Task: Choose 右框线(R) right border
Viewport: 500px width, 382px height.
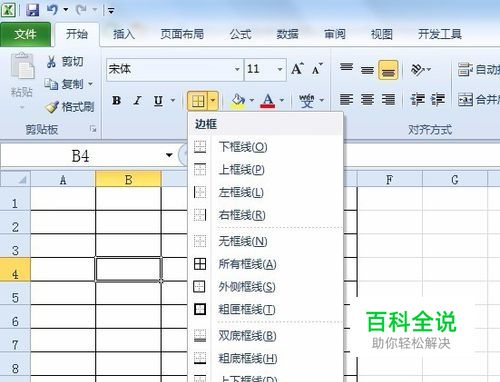Action: coord(266,215)
